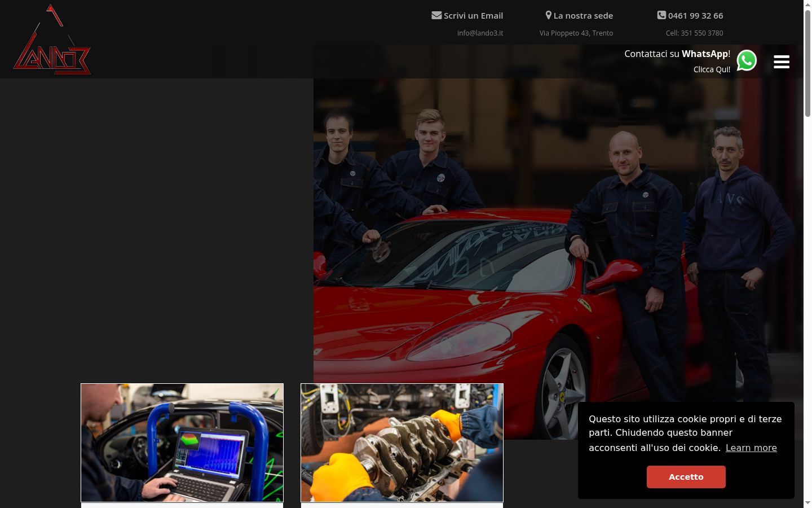Click the Cell: 351 550 3780 number
This screenshot has height=508, width=812.
(x=694, y=33)
